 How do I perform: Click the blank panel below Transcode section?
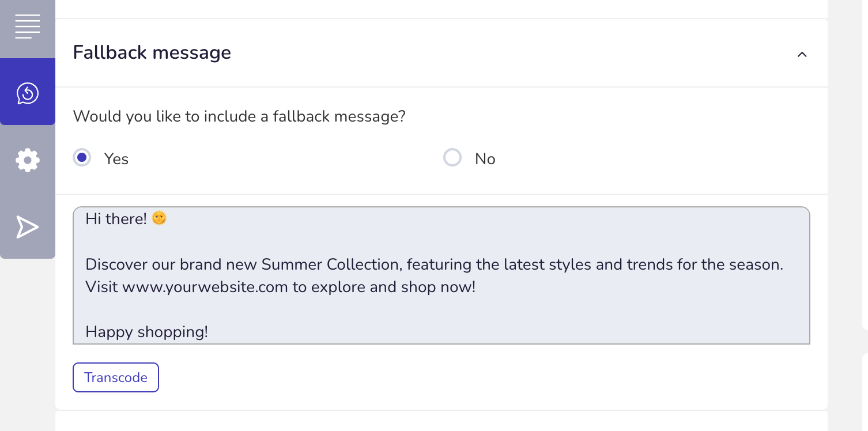441,421
